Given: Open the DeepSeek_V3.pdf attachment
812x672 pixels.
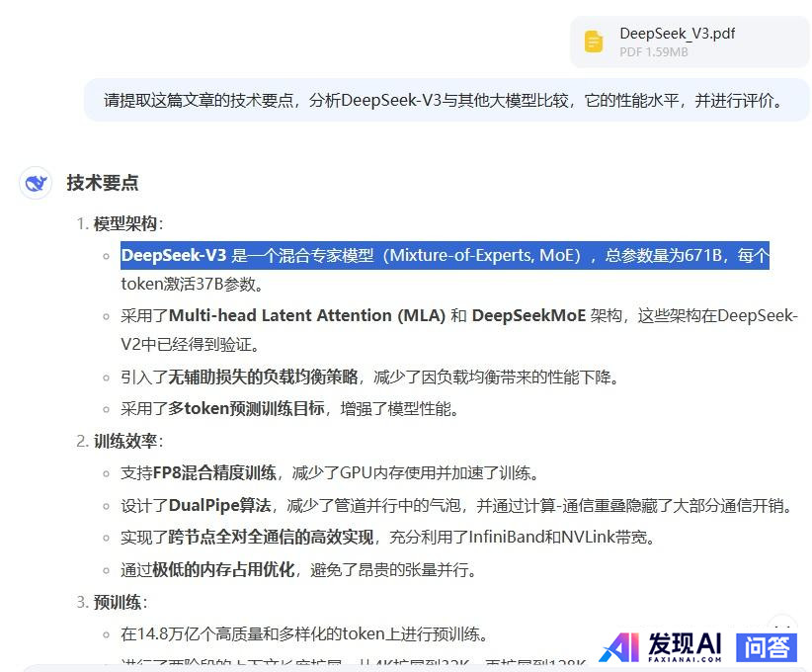Looking at the screenshot, I should pos(690,42).
